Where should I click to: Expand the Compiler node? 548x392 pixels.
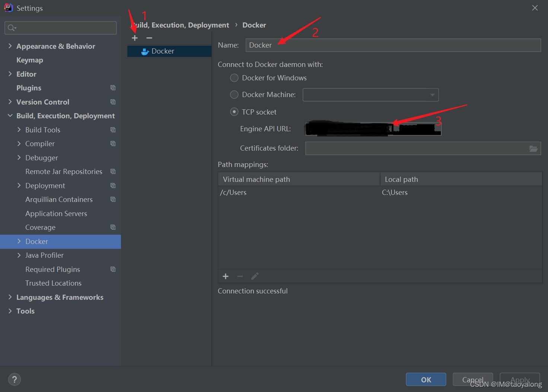click(19, 144)
